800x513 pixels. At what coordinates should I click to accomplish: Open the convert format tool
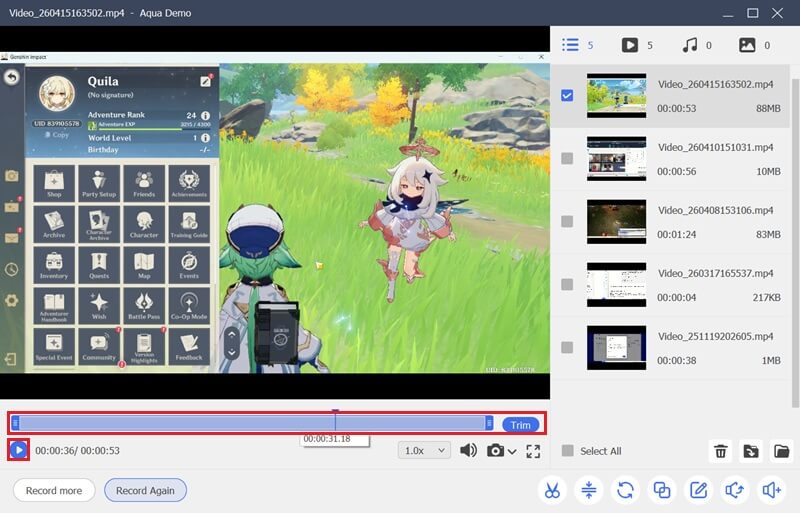(x=626, y=490)
